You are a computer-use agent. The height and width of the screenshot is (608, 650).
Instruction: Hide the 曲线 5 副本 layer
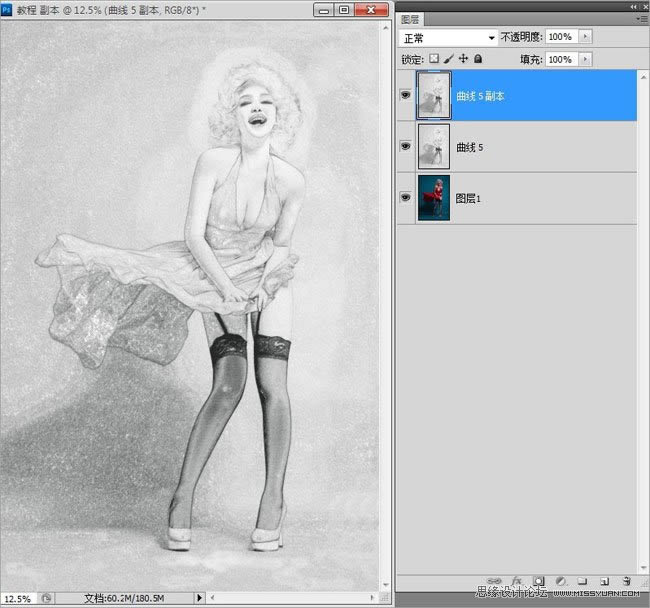pyautogui.click(x=406, y=95)
